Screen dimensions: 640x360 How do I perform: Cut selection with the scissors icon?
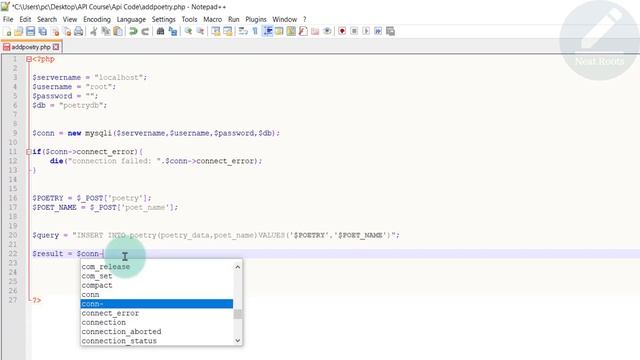[x=93, y=31]
